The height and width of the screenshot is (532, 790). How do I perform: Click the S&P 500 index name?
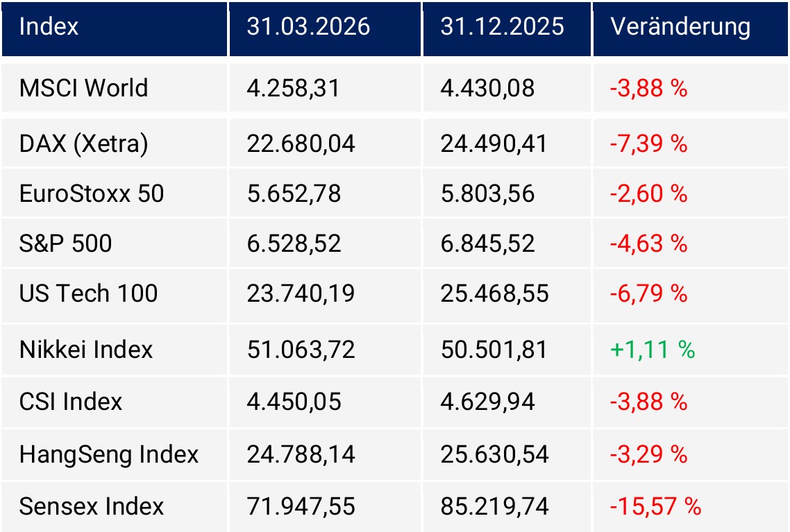point(65,243)
